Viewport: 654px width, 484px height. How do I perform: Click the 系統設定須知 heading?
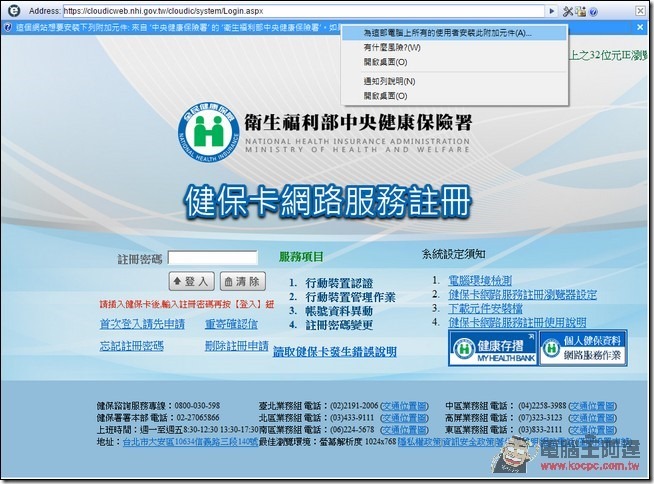tap(453, 254)
